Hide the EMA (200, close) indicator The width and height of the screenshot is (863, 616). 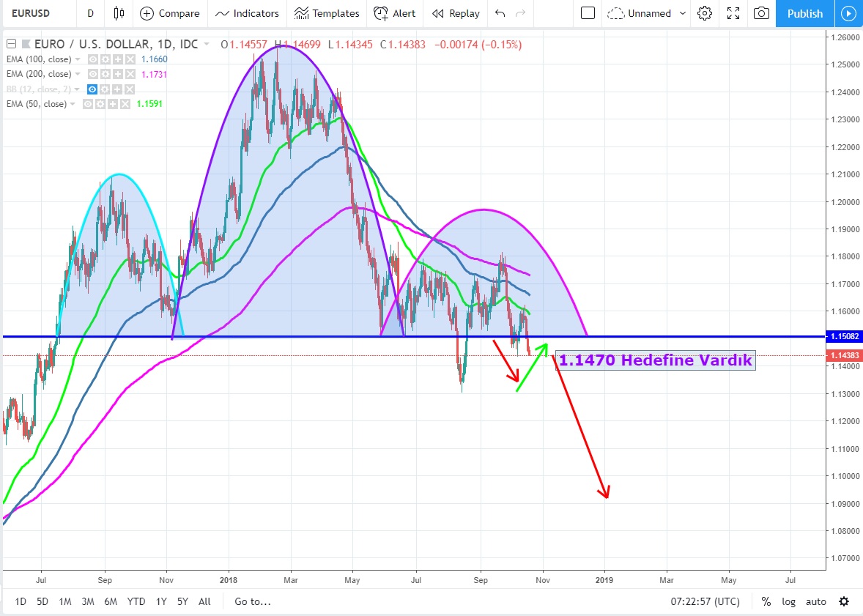[x=92, y=74]
